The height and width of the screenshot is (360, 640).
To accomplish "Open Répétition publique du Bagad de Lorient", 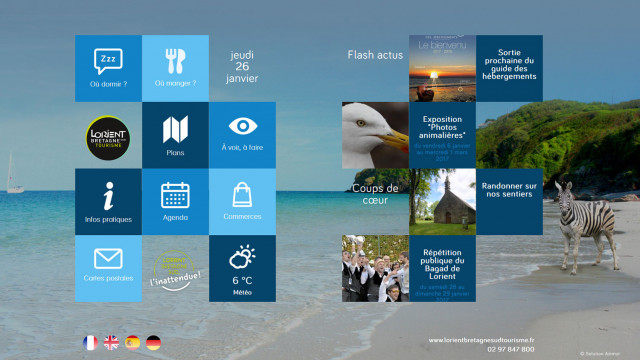I will (442, 269).
